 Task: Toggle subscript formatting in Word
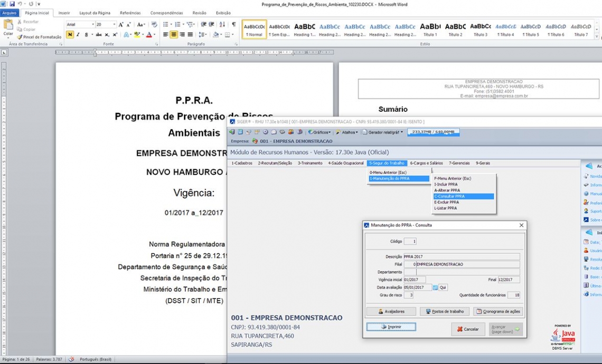pos(107,34)
